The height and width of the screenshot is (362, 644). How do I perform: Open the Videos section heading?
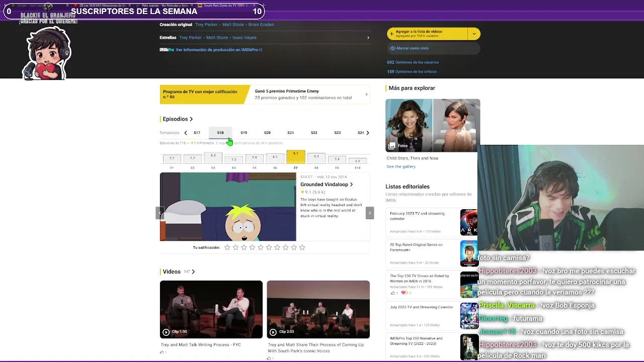179,271
